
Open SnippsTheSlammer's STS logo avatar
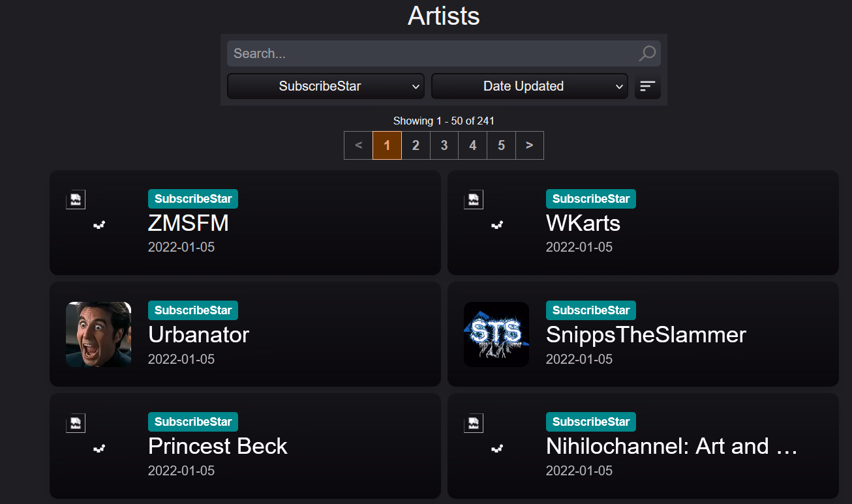[x=496, y=334]
